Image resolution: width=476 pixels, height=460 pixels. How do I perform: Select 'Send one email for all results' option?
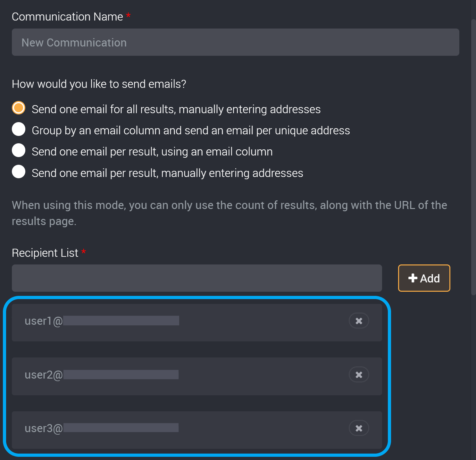pyautogui.click(x=19, y=108)
